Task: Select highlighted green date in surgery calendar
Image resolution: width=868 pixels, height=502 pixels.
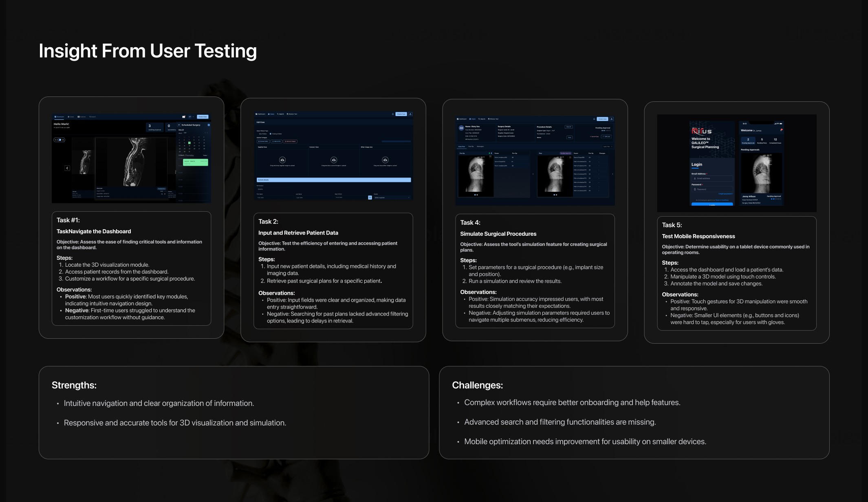Action: tap(189, 143)
